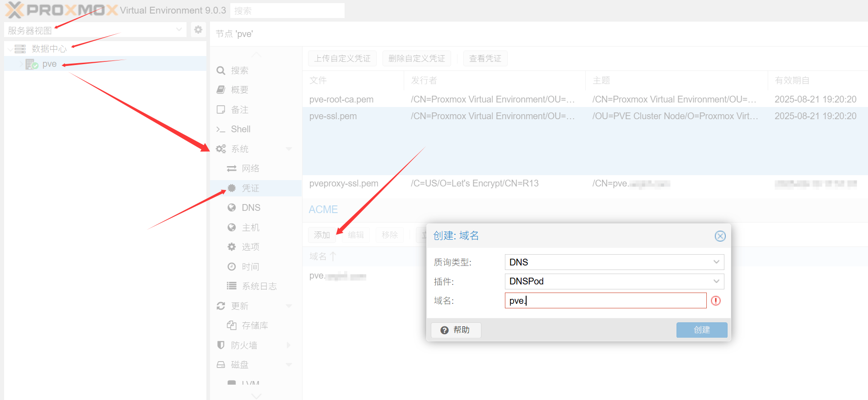The width and height of the screenshot is (868, 400).
Task: Expand the 质询类型 DNS dropdown
Action: (716, 262)
